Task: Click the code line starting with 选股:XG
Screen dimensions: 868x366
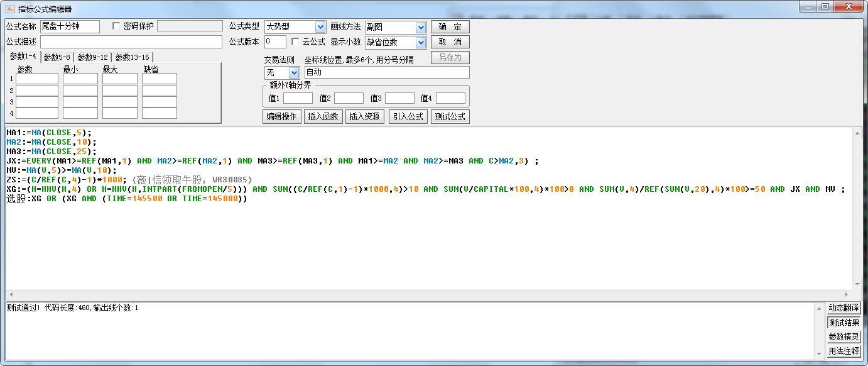Action: [x=127, y=199]
